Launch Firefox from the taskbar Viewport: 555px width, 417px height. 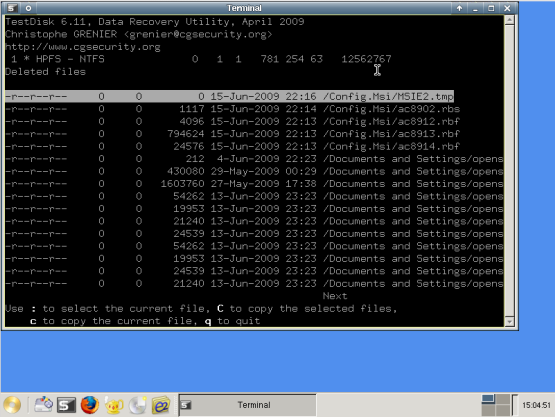click(x=90, y=405)
